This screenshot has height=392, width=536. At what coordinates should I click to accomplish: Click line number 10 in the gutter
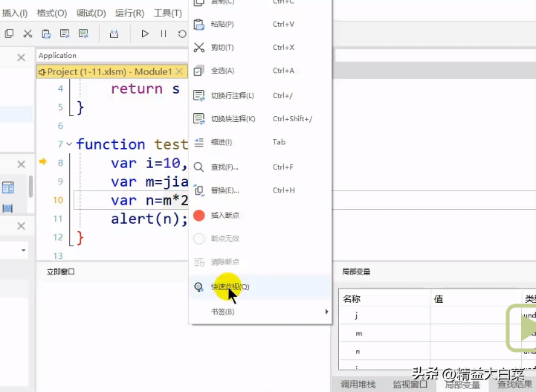[x=58, y=200]
